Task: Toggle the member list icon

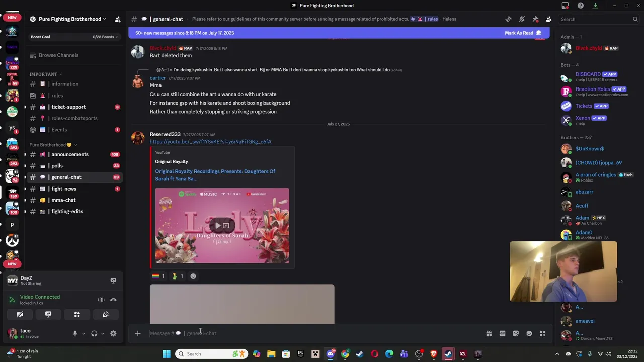Action: click(548, 19)
